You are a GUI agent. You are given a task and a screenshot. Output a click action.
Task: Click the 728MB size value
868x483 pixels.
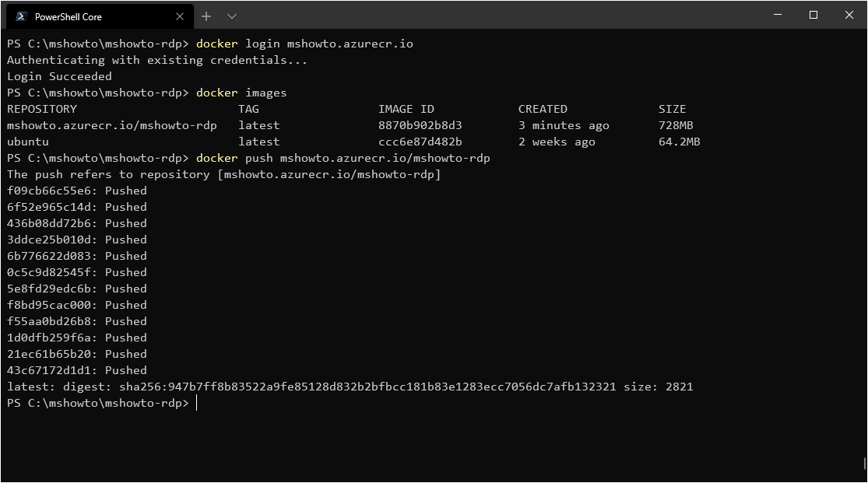tap(676, 125)
